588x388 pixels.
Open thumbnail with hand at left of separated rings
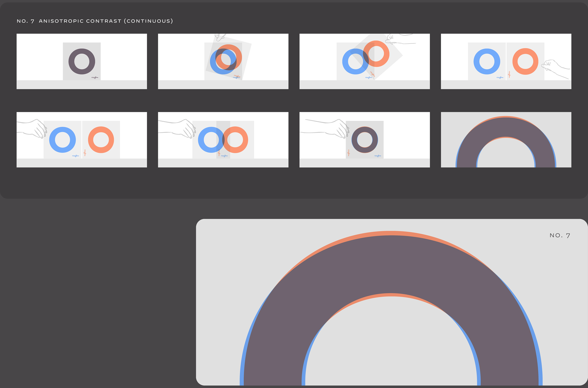tap(82, 140)
